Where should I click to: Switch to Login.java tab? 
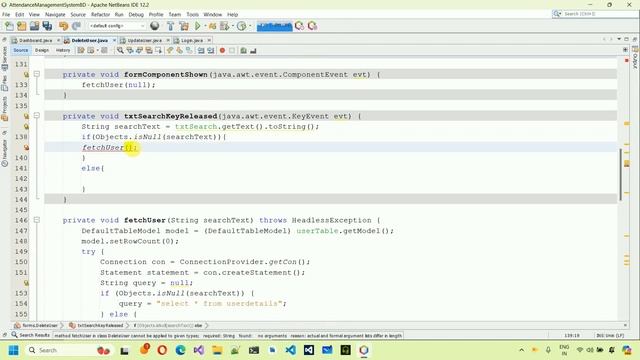[x=191, y=40]
